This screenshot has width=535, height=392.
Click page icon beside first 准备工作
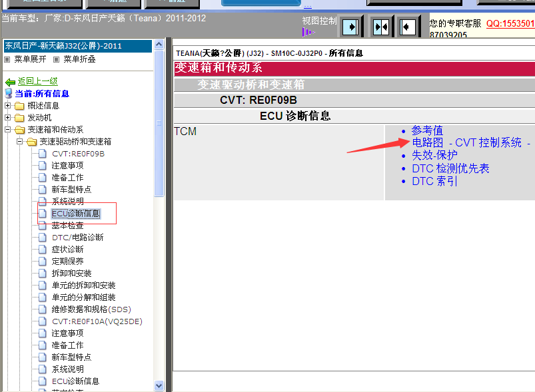pos(43,178)
